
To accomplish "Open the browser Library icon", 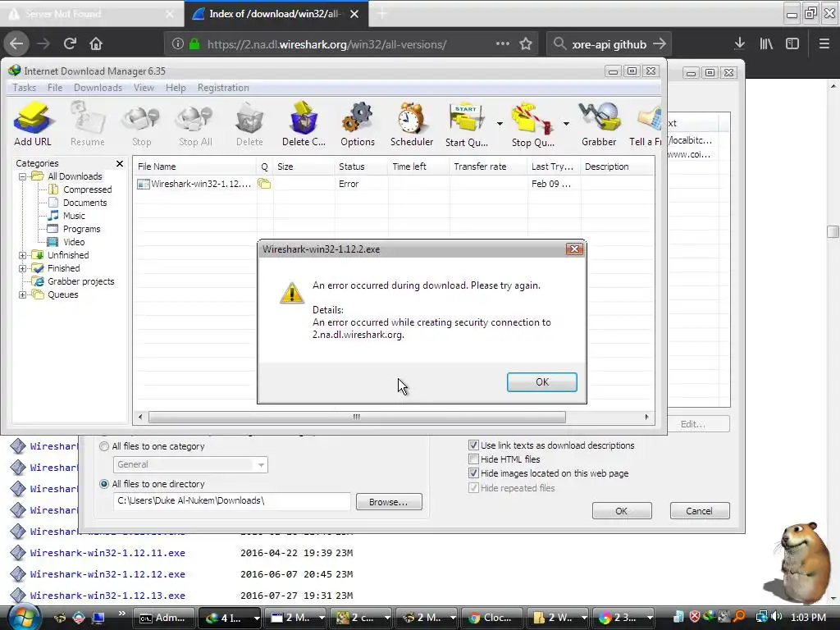I will pyautogui.click(x=766, y=44).
